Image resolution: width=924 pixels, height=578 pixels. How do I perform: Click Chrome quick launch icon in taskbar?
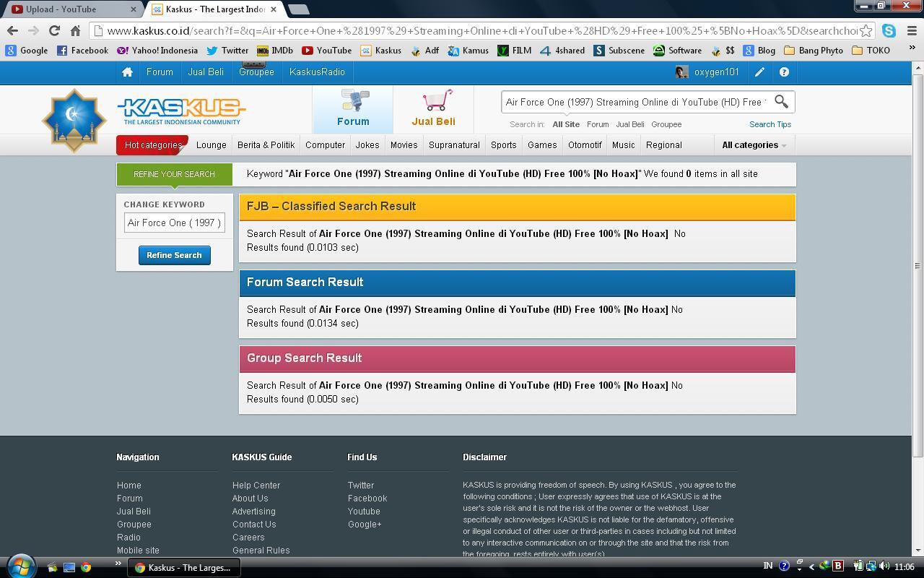(86, 567)
